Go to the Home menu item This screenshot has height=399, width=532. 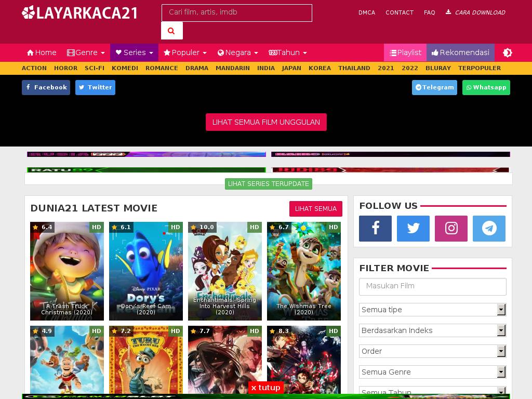[x=42, y=52]
